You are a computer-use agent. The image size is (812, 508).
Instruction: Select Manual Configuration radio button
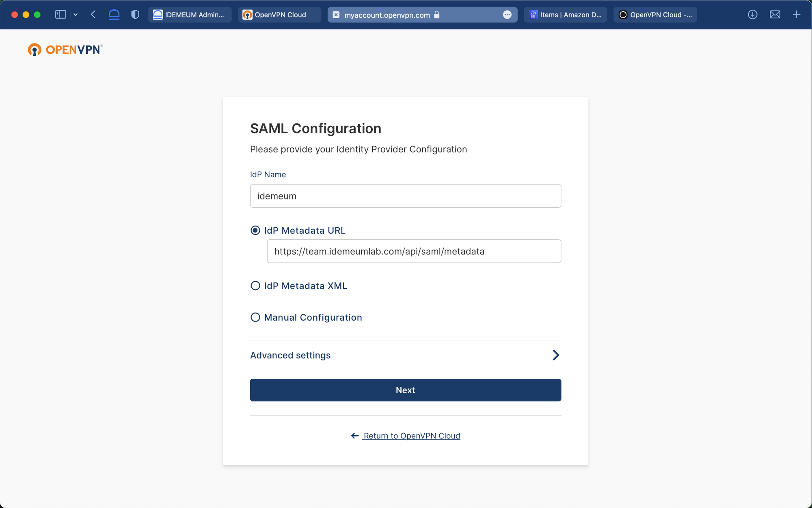coord(255,317)
